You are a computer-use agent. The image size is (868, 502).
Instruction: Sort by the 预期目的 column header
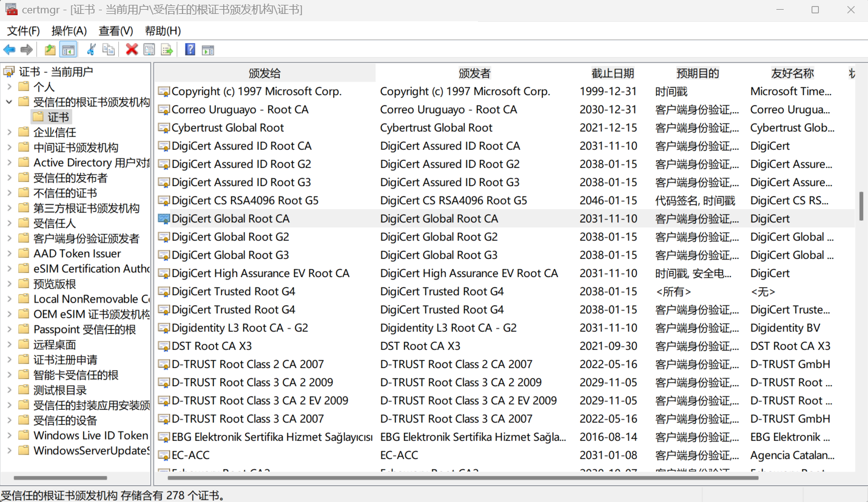click(698, 73)
